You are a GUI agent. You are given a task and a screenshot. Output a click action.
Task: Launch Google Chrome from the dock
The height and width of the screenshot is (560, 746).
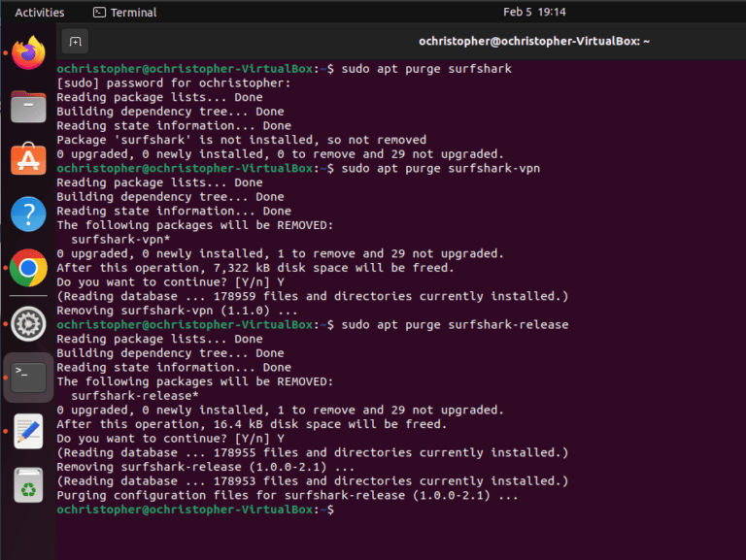pos(28,268)
